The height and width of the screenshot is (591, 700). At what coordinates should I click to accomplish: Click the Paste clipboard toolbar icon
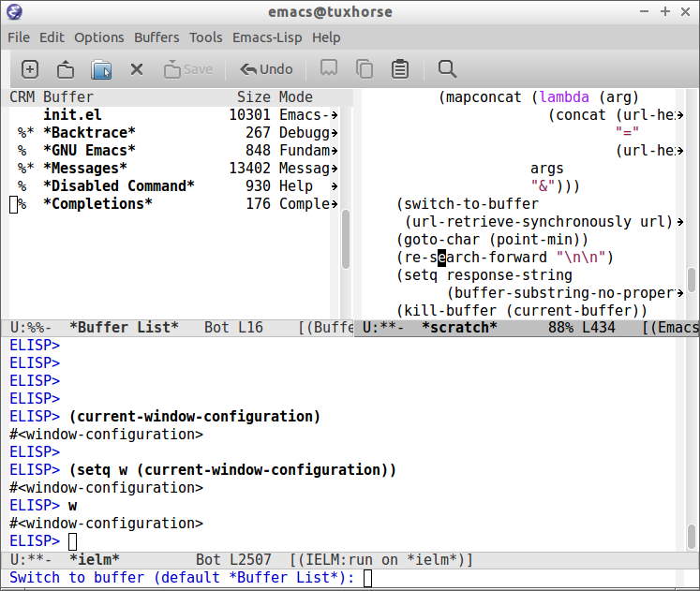pos(400,69)
